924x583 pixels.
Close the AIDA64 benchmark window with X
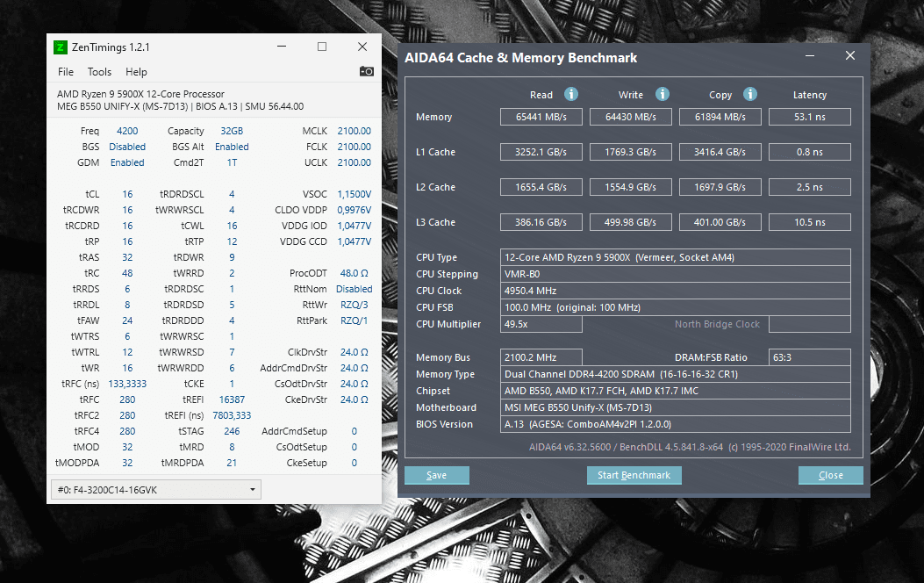(x=849, y=55)
